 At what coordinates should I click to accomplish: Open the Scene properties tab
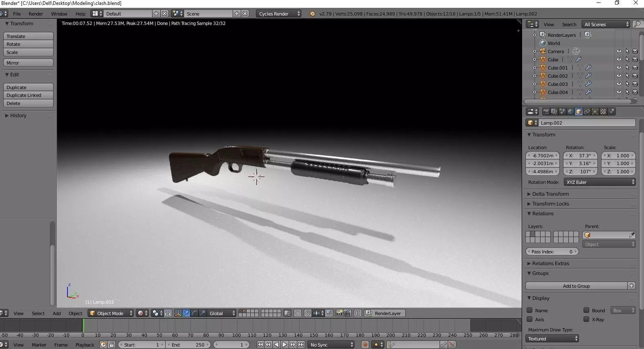(562, 112)
